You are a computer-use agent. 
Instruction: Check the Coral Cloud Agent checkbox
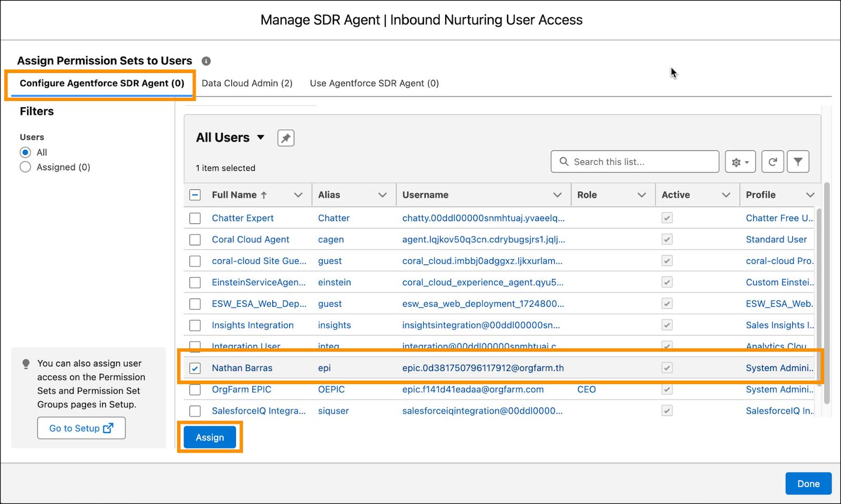(195, 240)
